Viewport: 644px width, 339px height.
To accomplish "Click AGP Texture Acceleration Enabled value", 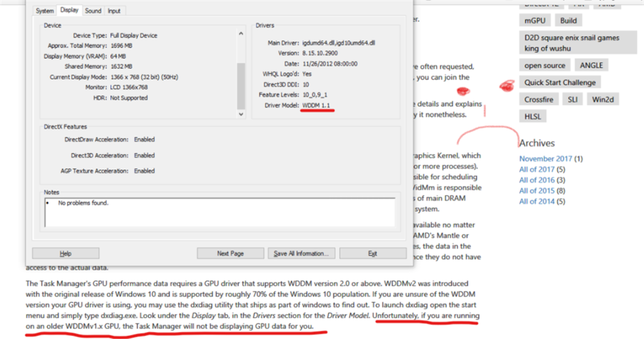I will [x=144, y=171].
